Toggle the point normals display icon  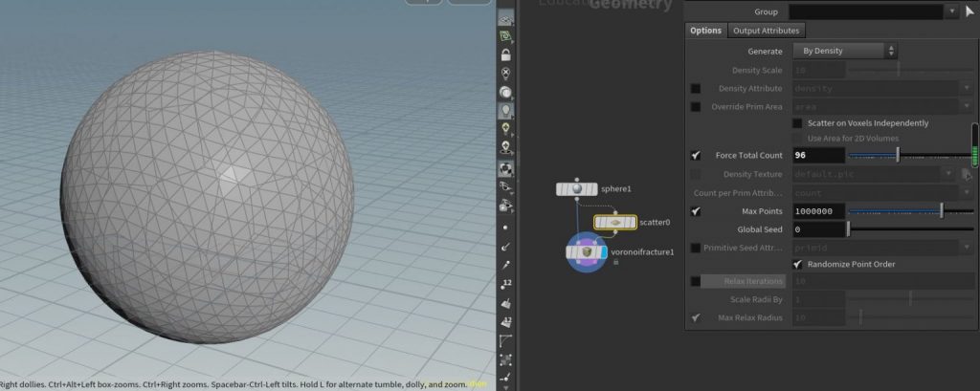[x=505, y=248]
